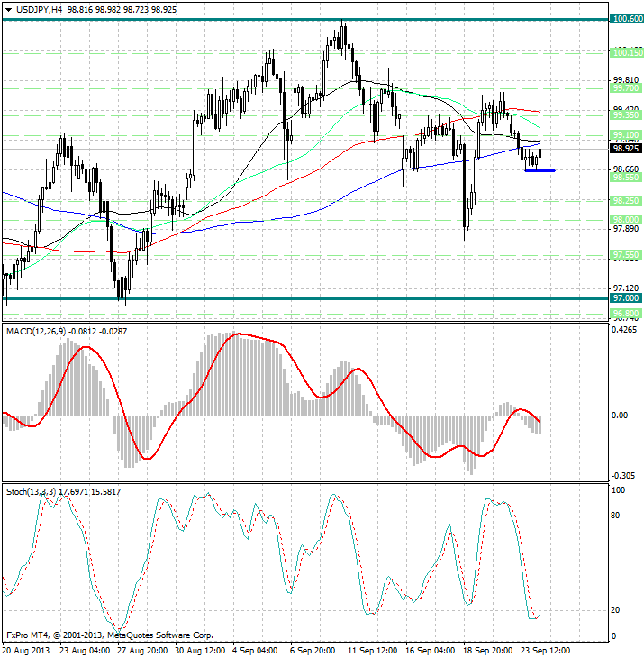Click the 98.550 green price label
Screen dimensions: 644x658
coord(625,178)
